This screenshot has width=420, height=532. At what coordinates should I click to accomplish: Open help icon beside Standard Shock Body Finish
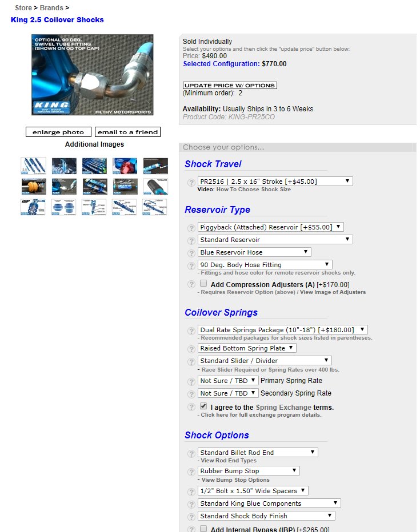click(x=191, y=517)
